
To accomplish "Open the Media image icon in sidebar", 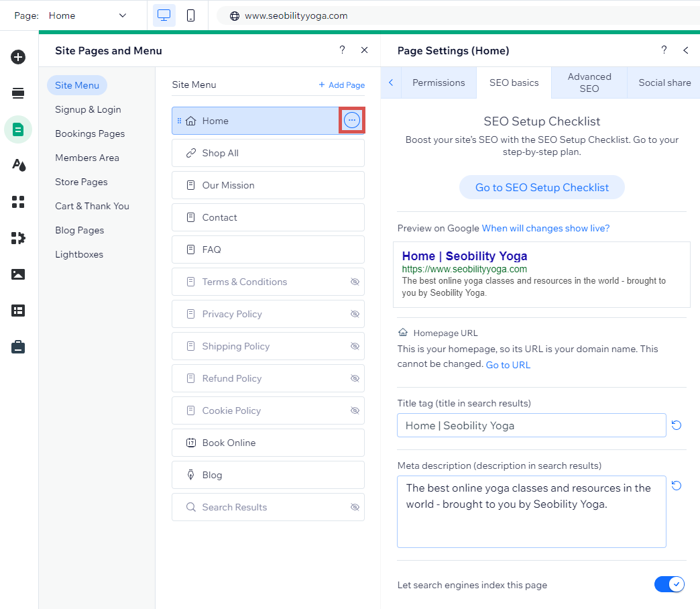I will 18,274.
